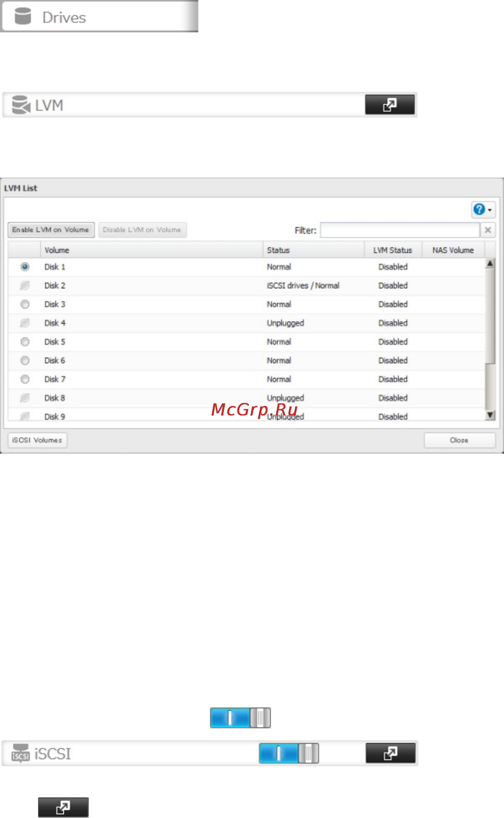Click the scroll-down arrow of the LVM list

click(490, 415)
